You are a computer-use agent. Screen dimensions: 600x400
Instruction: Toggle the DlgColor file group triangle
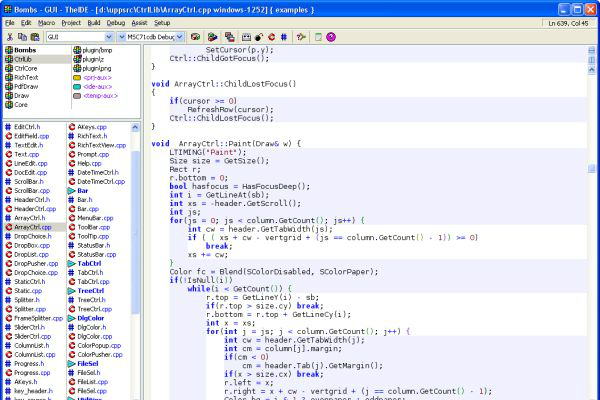tap(72, 318)
